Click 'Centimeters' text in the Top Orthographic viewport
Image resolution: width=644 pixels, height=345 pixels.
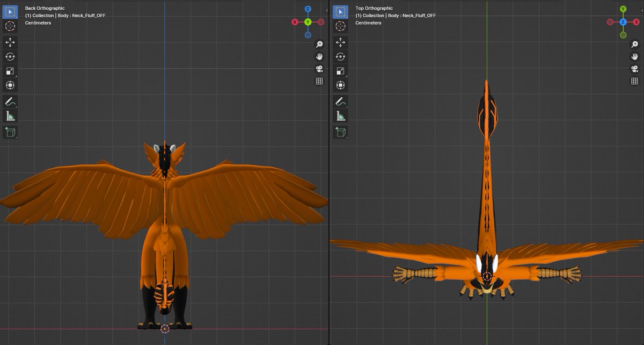pos(368,23)
